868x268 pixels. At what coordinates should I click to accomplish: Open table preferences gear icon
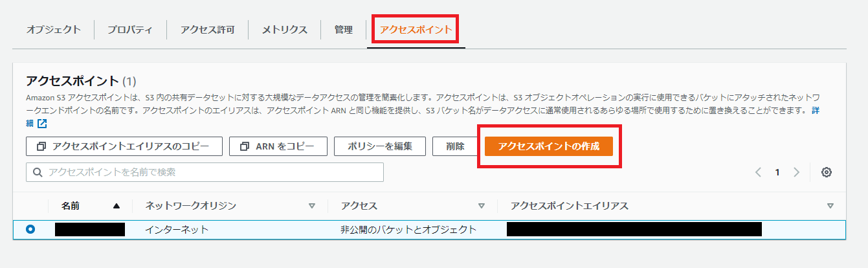826,172
